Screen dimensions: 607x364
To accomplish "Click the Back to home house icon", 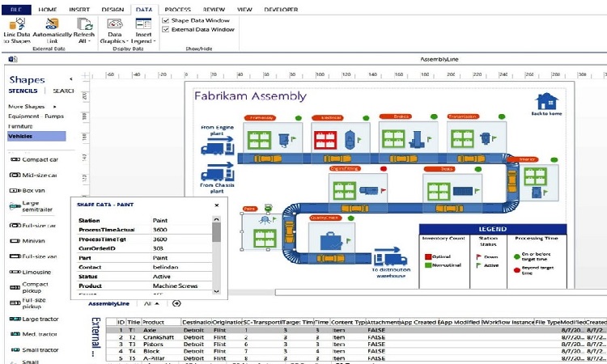I will point(546,101).
